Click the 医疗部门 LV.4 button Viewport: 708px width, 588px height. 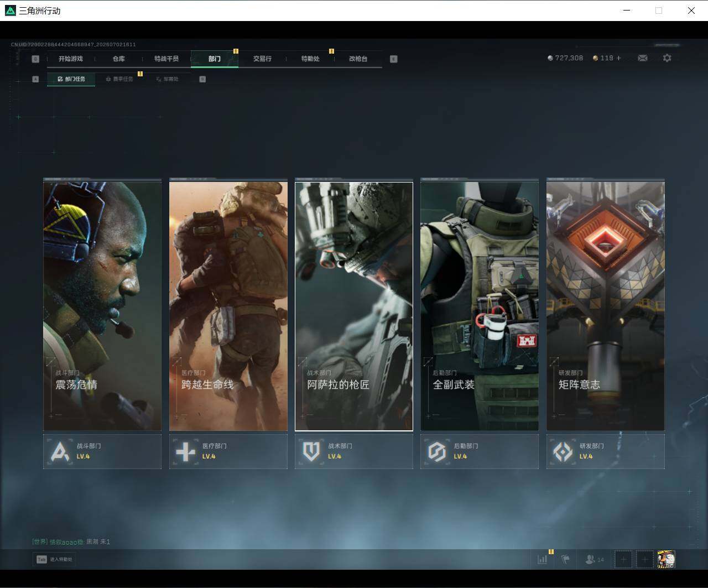click(x=228, y=451)
